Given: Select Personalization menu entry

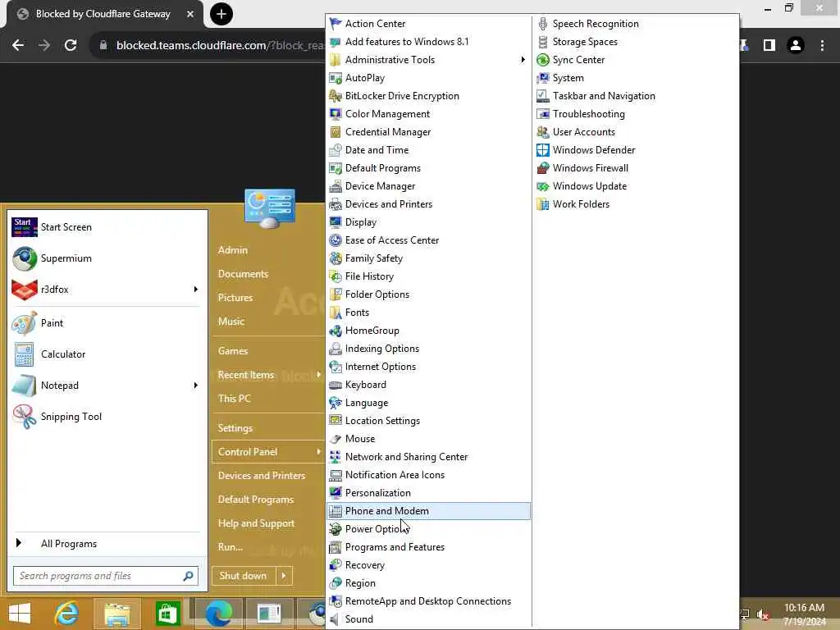Looking at the screenshot, I should click(x=429, y=493).
